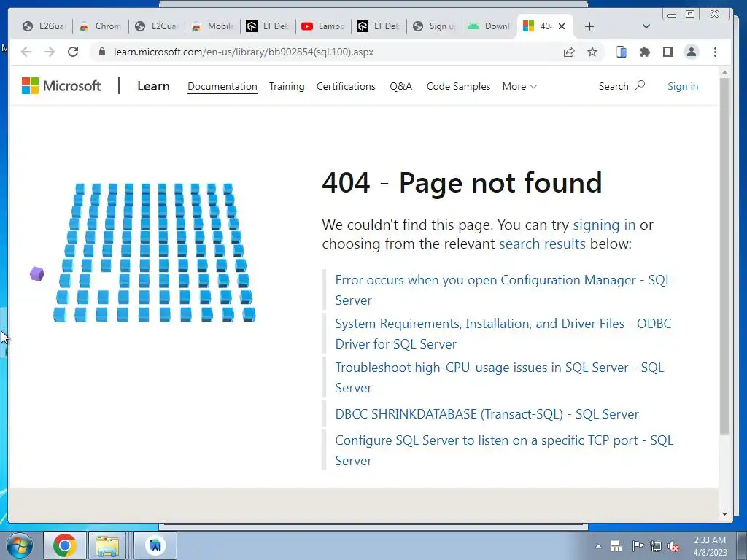Open 'DBCC SHRINKDATABASE (Transact-SQL)' link
This screenshot has height=560, width=747.
[487, 414]
